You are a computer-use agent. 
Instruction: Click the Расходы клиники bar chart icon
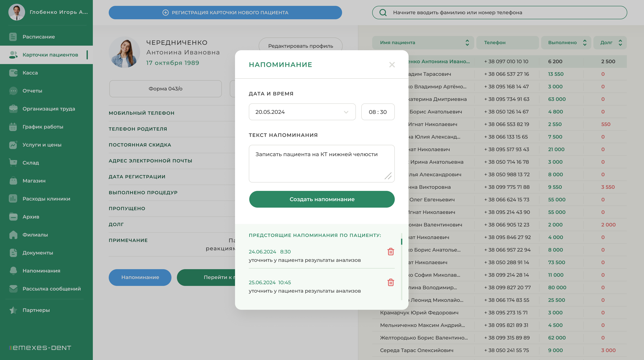[x=13, y=199]
